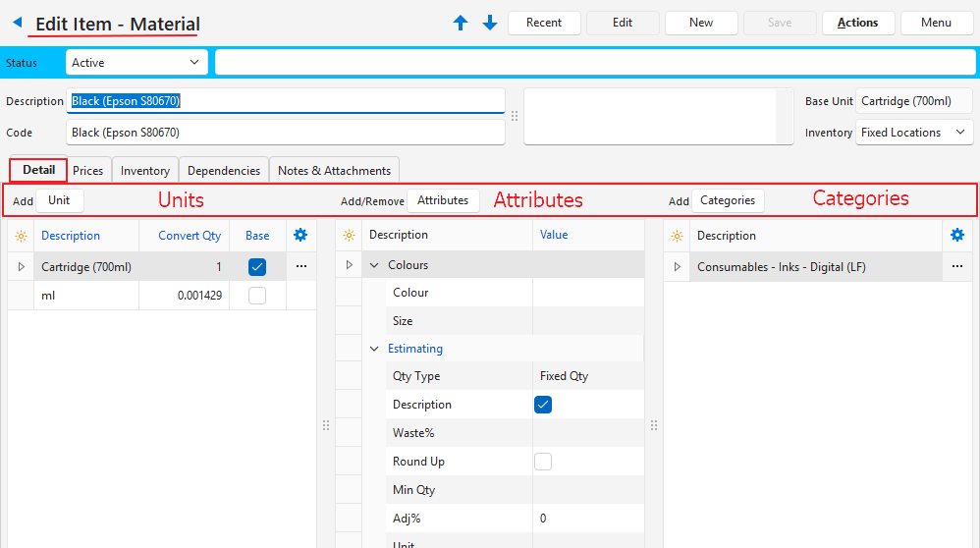Viewport: 980px width, 548px height.
Task: Collapse the Colours attribute group
Action: click(x=374, y=265)
